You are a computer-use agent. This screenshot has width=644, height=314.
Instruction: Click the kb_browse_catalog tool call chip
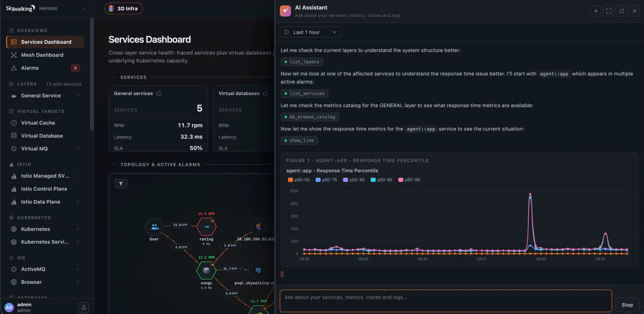coord(310,117)
